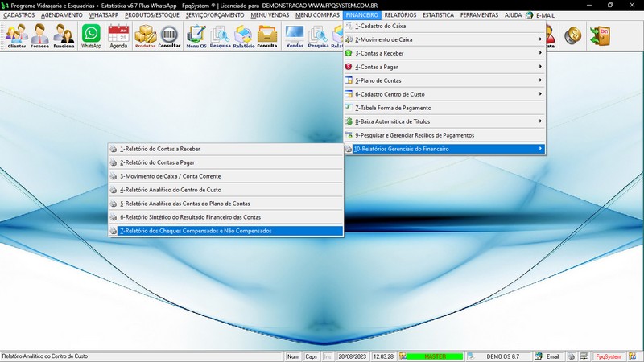Click the gold coin money icon

[573, 35]
